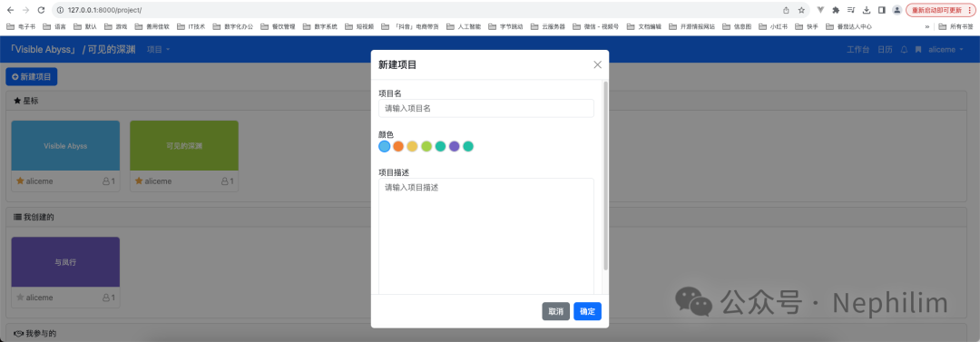
Task: Toggle the star on Visible Abyss card
Action: pos(20,181)
